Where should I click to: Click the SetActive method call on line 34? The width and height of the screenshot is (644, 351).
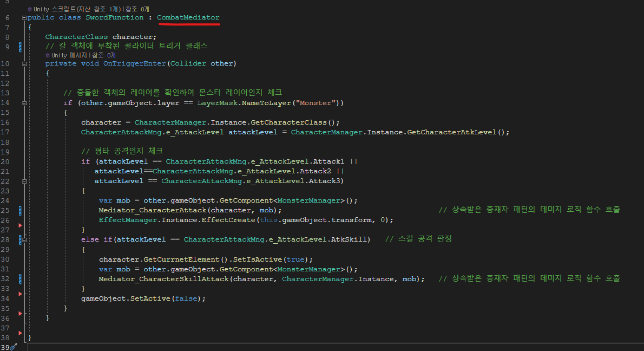click(150, 299)
